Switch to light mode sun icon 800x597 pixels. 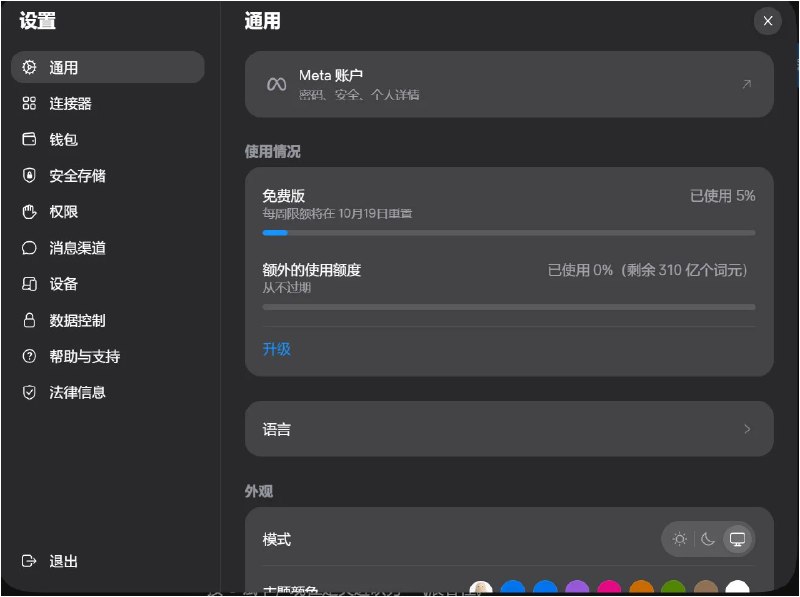click(x=679, y=539)
